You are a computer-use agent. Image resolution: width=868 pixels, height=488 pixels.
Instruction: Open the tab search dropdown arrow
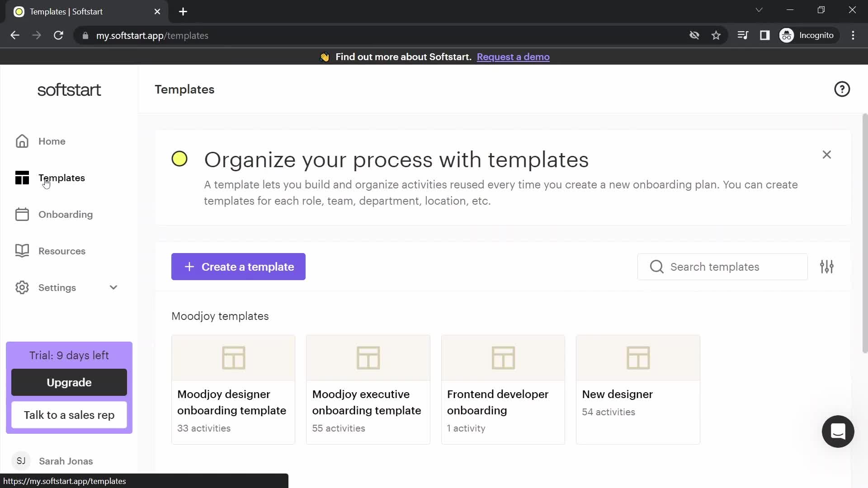click(x=759, y=10)
